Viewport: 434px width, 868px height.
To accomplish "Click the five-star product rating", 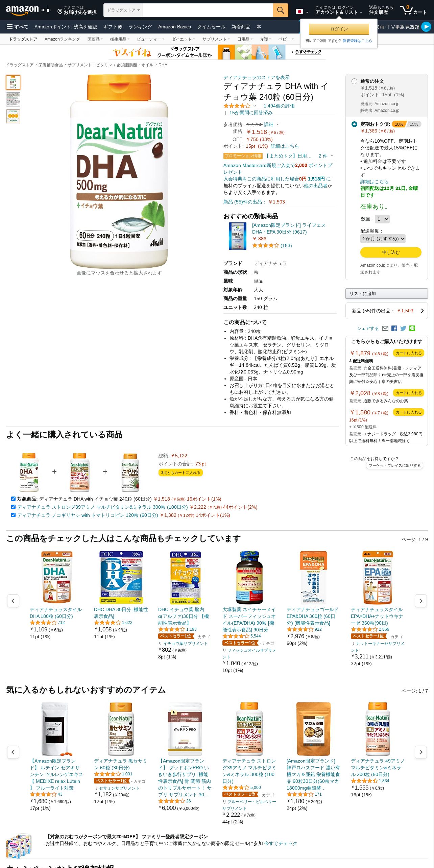I will [x=237, y=106].
